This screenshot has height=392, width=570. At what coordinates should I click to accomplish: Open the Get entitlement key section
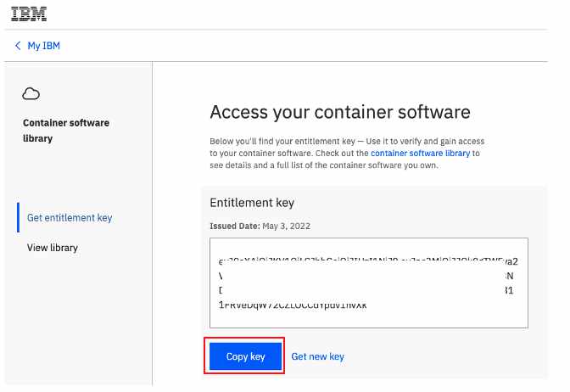click(x=70, y=218)
